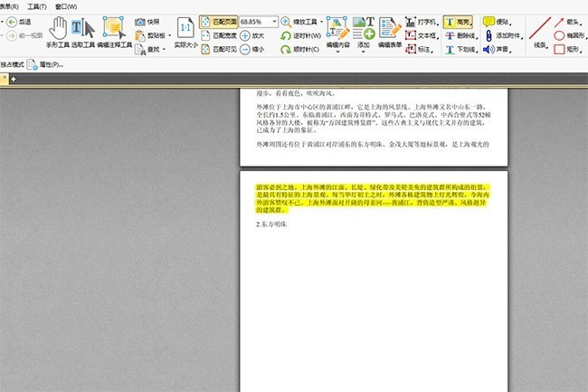Open document Properties 属性(P)...
This screenshot has width=588, height=392.
click(46, 65)
